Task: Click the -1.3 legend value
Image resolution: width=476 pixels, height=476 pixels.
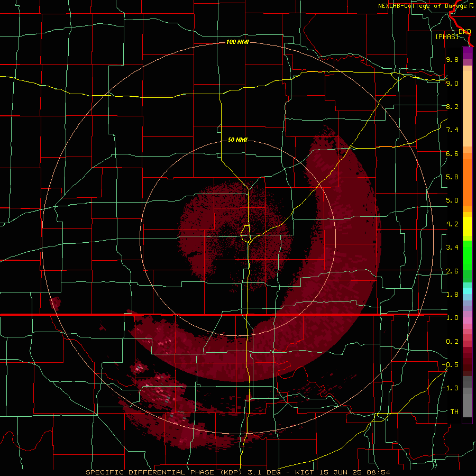Action: 450,388
